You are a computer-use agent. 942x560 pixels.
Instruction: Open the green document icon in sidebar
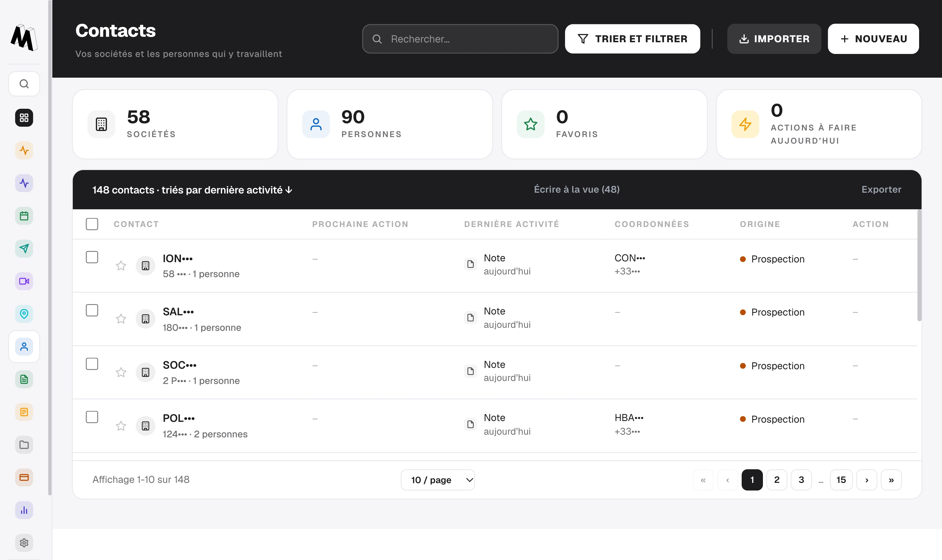24,379
